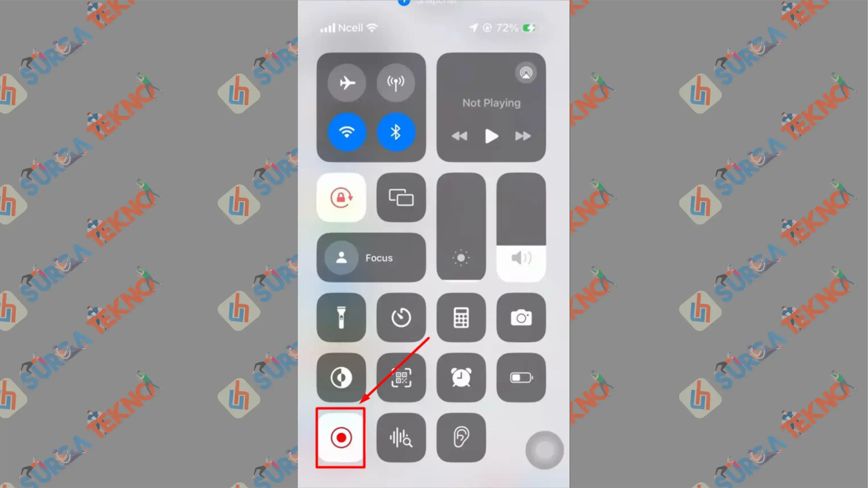Tap the Dark Mode toggle icon
The height and width of the screenshot is (488, 868).
341,376
